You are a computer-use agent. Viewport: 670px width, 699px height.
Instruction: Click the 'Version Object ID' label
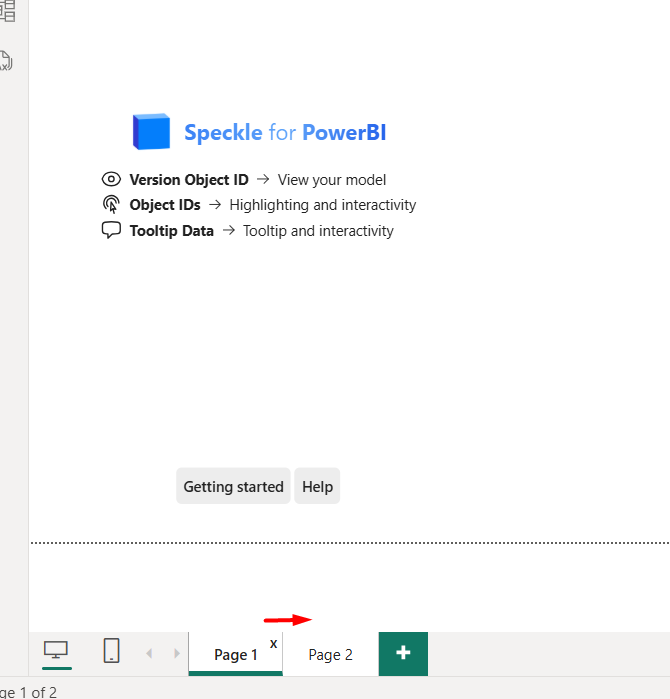pyautogui.click(x=189, y=180)
